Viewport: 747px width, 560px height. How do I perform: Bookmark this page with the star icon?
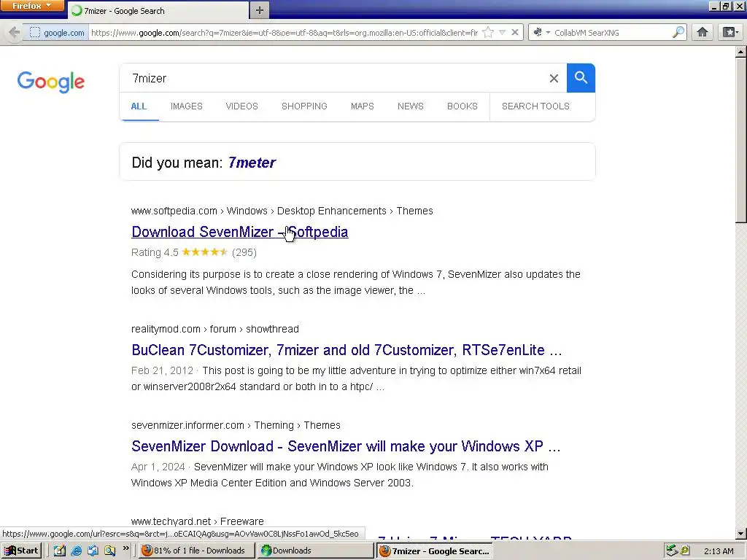click(488, 32)
